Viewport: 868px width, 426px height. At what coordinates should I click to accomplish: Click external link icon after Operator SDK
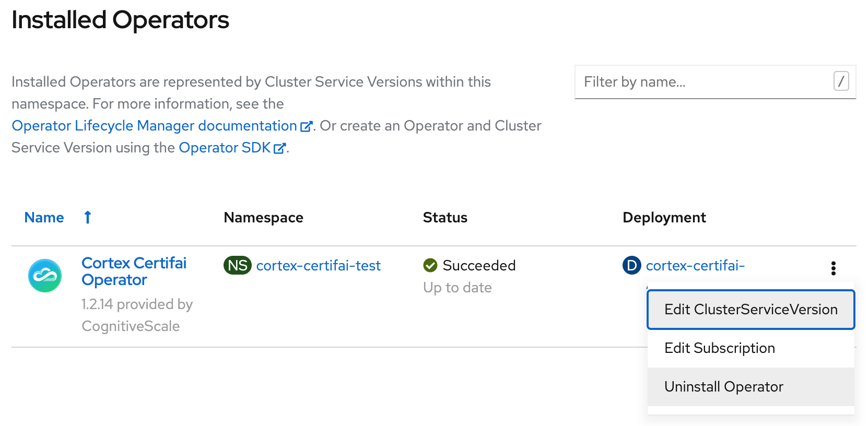click(280, 148)
